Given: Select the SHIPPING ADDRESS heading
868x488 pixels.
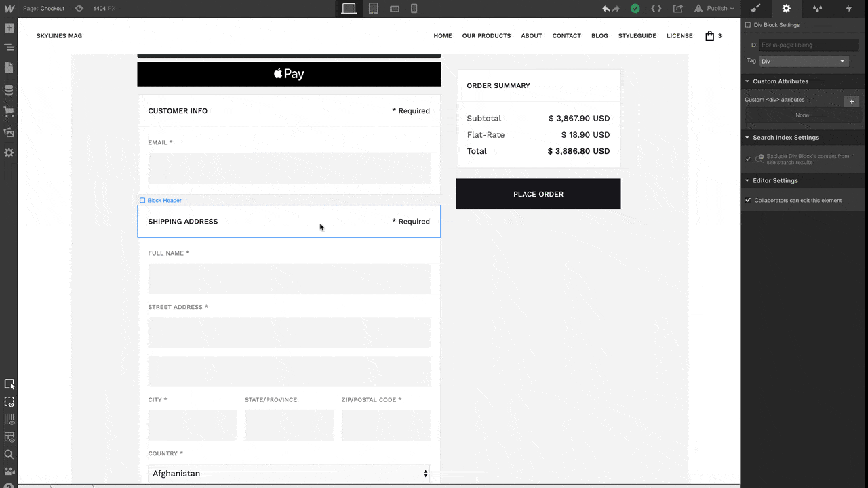Looking at the screenshot, I should point(183,222).
